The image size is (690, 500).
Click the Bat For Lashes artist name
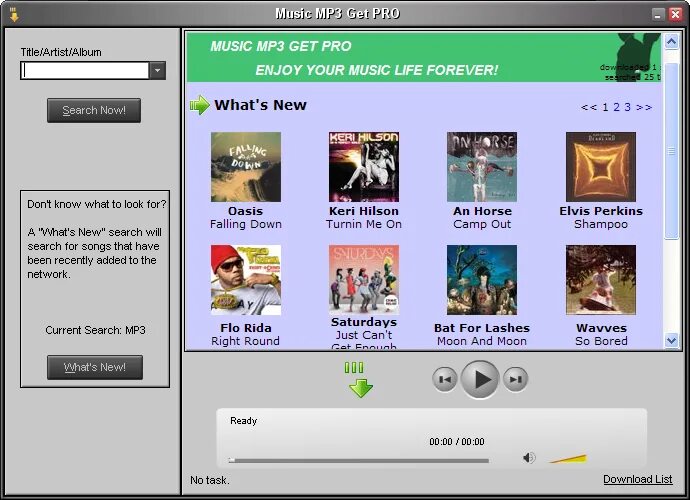(x=482, y=328)
